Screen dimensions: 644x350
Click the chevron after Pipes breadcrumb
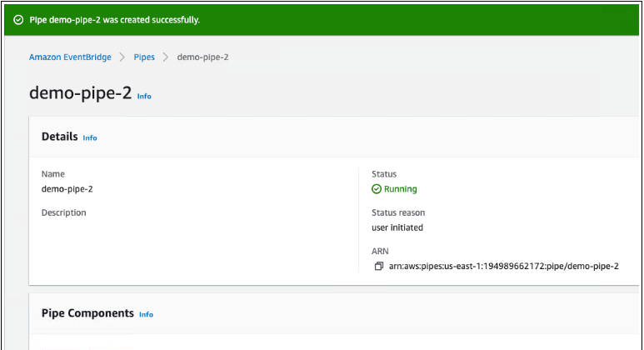(x=165, y=57)
